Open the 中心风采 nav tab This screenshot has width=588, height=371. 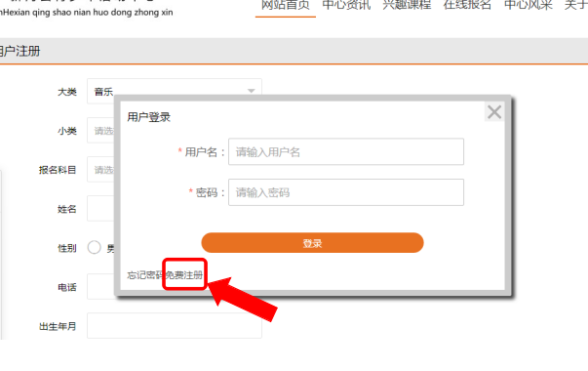528,5
